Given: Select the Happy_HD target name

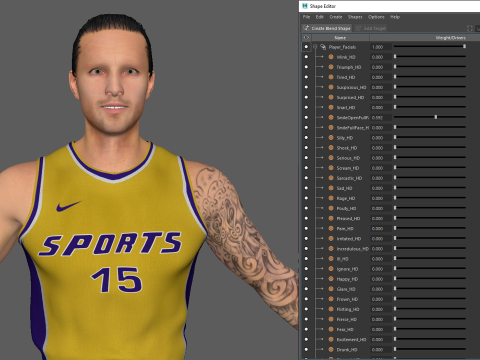Looking at the screenshot, I should pos(347,279).
